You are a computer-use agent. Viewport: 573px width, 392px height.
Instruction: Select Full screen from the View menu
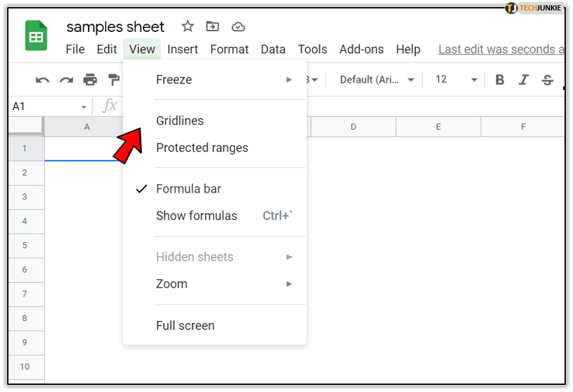(x=186, y=326)
